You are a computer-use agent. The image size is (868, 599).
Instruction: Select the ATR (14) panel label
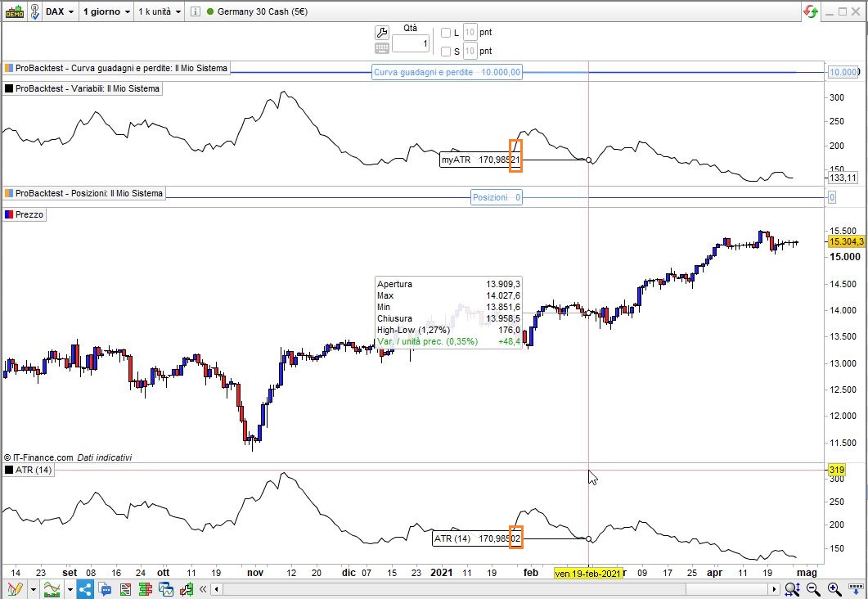point(29,470)
